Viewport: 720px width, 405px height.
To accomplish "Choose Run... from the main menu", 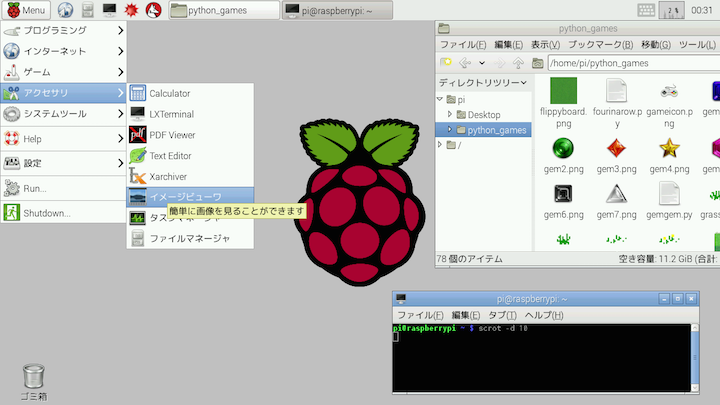I will (63, 188).
